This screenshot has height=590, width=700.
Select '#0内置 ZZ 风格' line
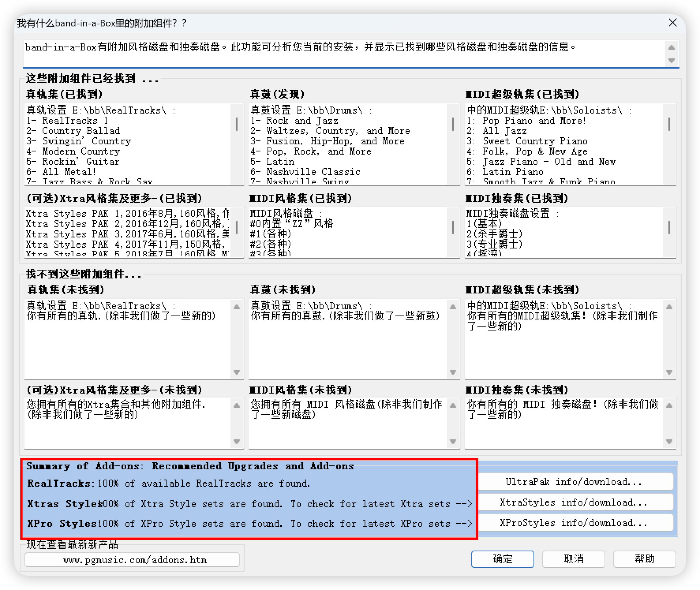(292, 224)
